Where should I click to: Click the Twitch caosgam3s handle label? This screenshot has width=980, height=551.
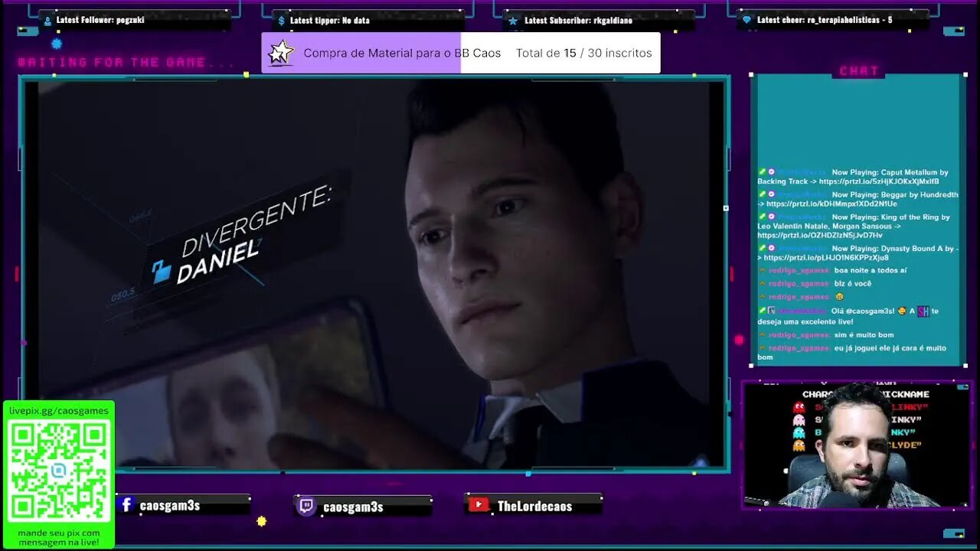point(353,507)
